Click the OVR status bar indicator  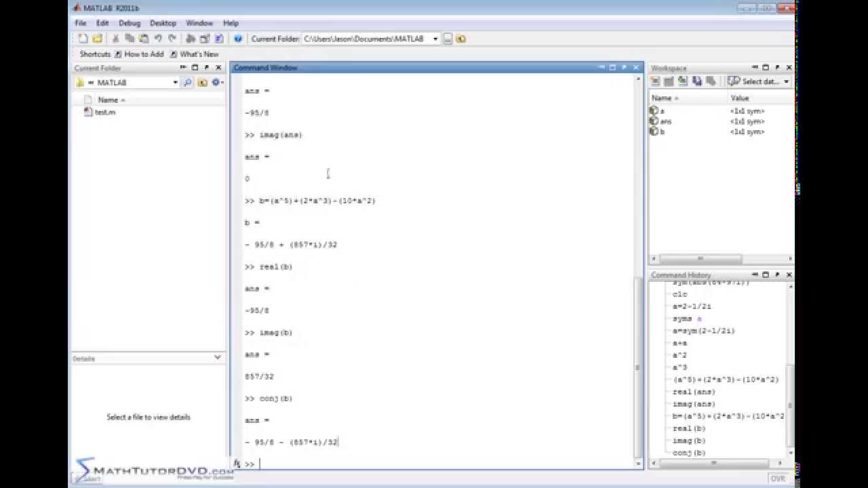(777, 479)
